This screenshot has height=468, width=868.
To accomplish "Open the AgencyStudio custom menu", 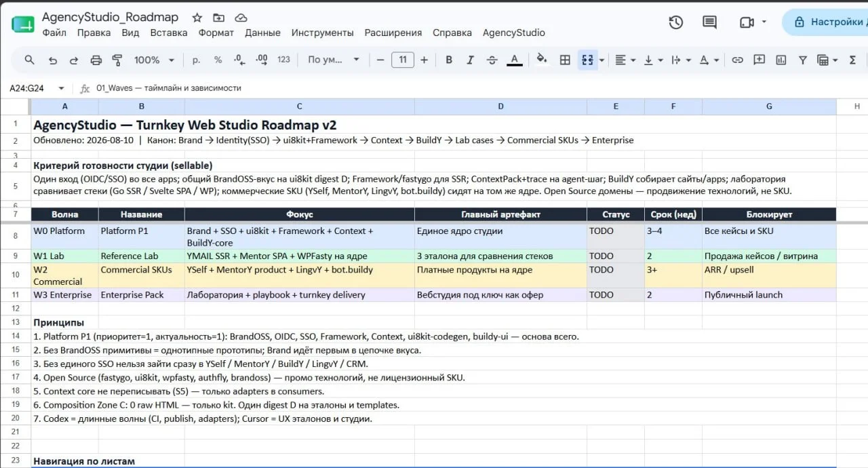I will pyautogui.click(x=513, y=33).
